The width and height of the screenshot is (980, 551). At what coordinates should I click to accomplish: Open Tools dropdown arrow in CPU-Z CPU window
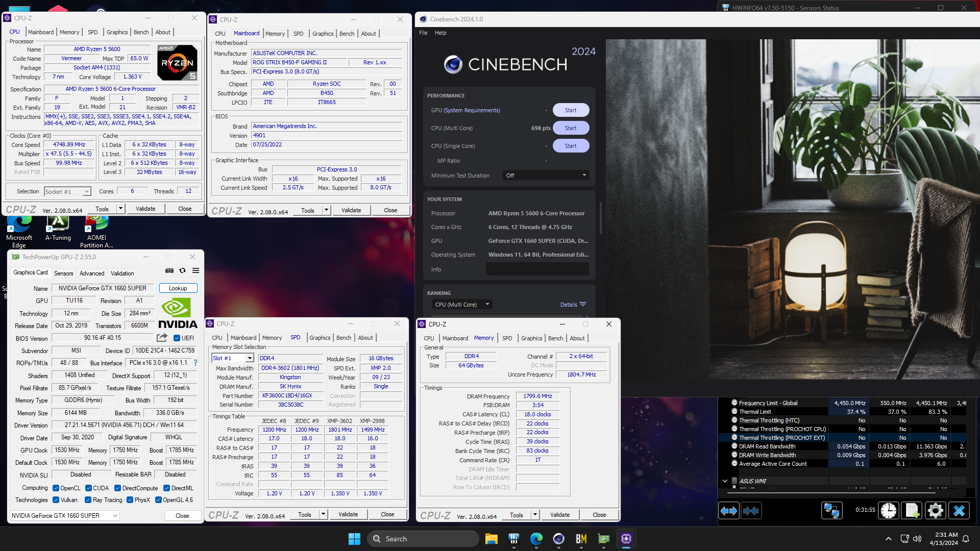point(121,209)
